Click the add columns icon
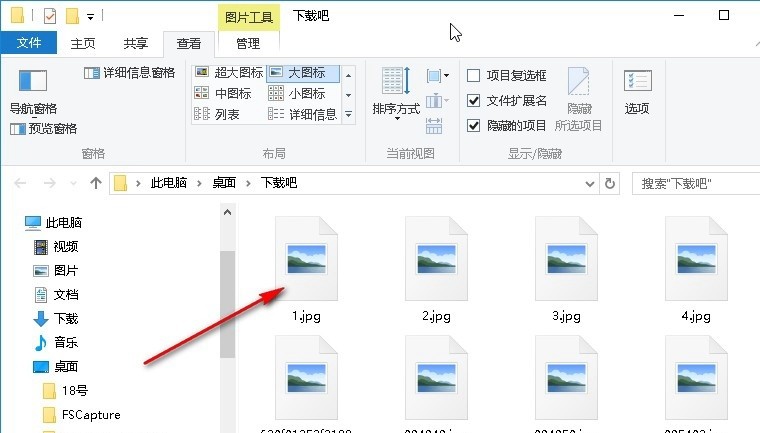This screenshot has height=433, width=760. point(437,101)
